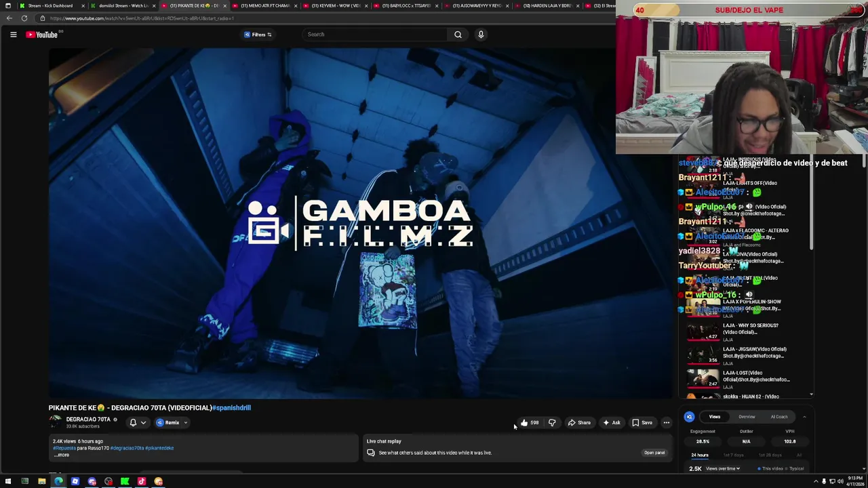Open the Windows Start menu
Image resolution: width=868 pixels, height=488 pixels.
(x=8, y=482)
